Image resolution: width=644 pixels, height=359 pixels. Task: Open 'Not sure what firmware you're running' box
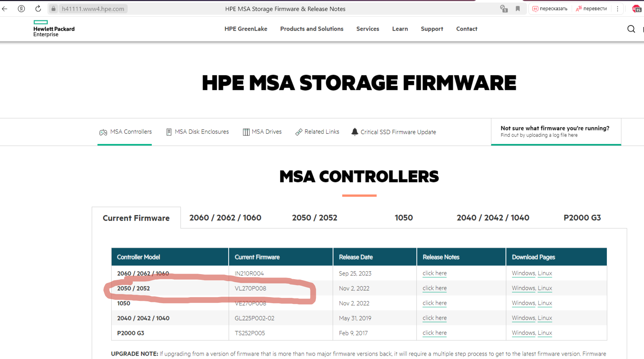click(x=556, y=132)
